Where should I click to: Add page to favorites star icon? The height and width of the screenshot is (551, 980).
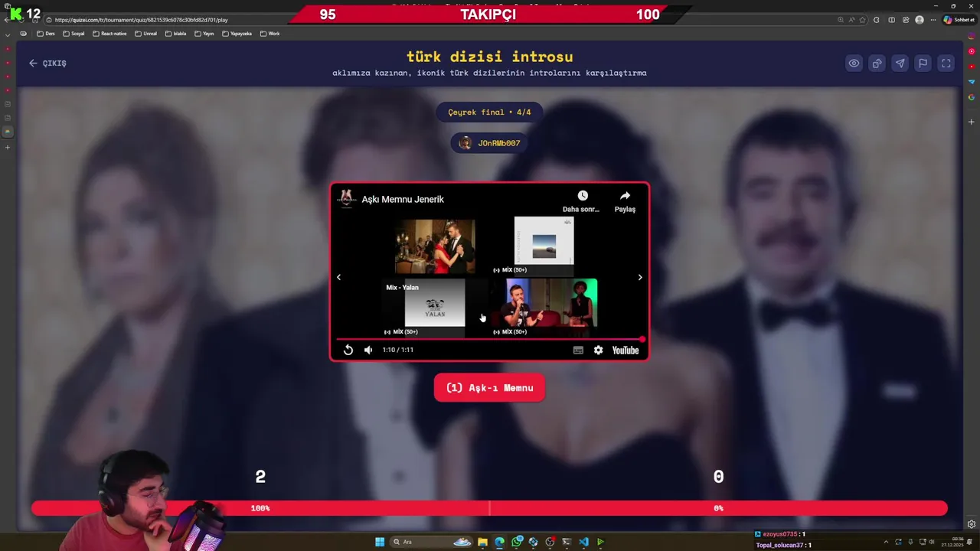[863, 20]
